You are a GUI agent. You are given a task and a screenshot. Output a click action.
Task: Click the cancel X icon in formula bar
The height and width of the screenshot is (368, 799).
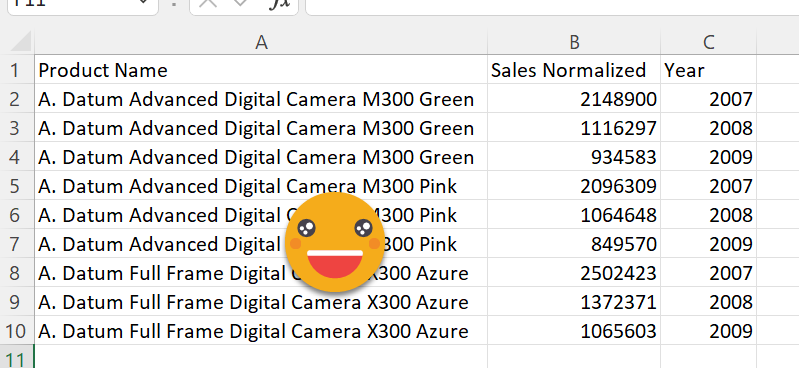(207, 3)
